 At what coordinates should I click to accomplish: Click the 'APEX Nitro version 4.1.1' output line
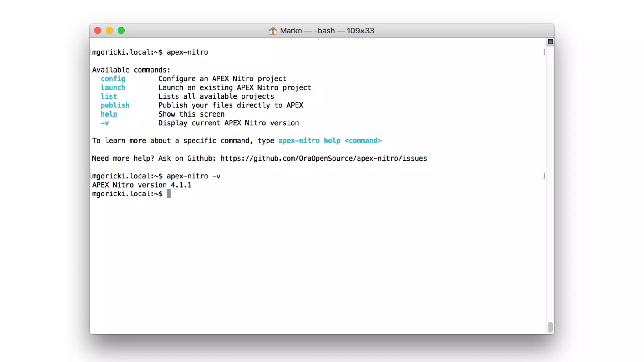coord(142,185)
